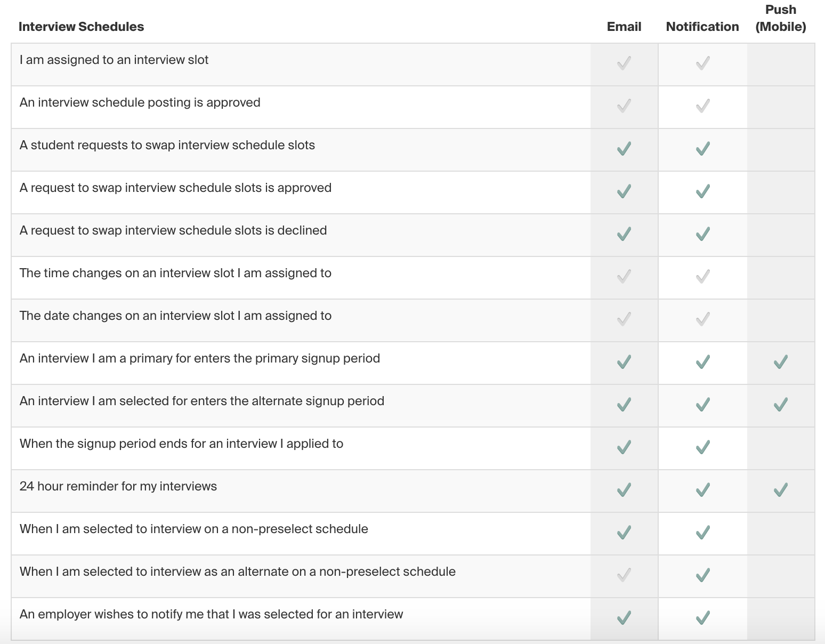Enable Email for 'selected to interview as an alternate' row
The image size is (825, 644).
click(x=624, y=575)
